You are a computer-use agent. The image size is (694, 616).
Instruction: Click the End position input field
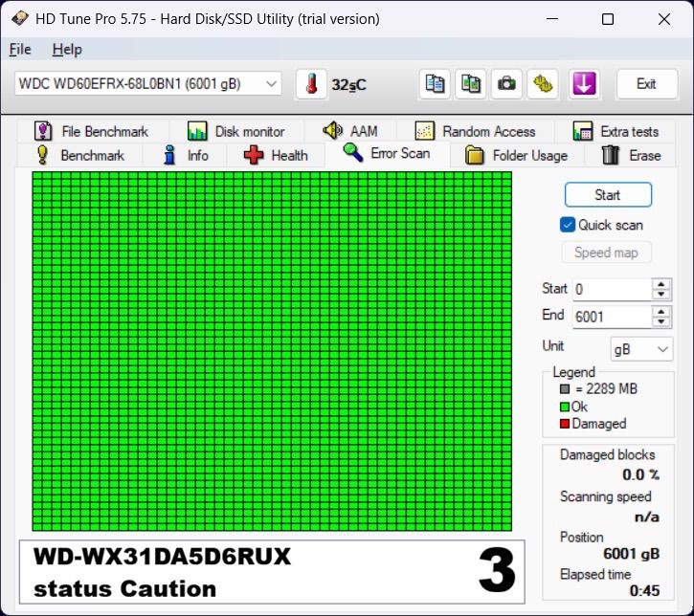click(612, 317)
